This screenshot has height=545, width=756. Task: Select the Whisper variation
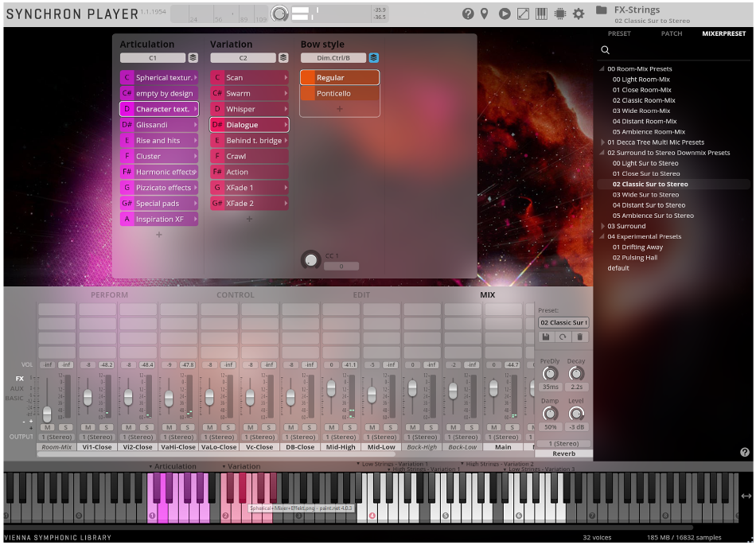249,109
